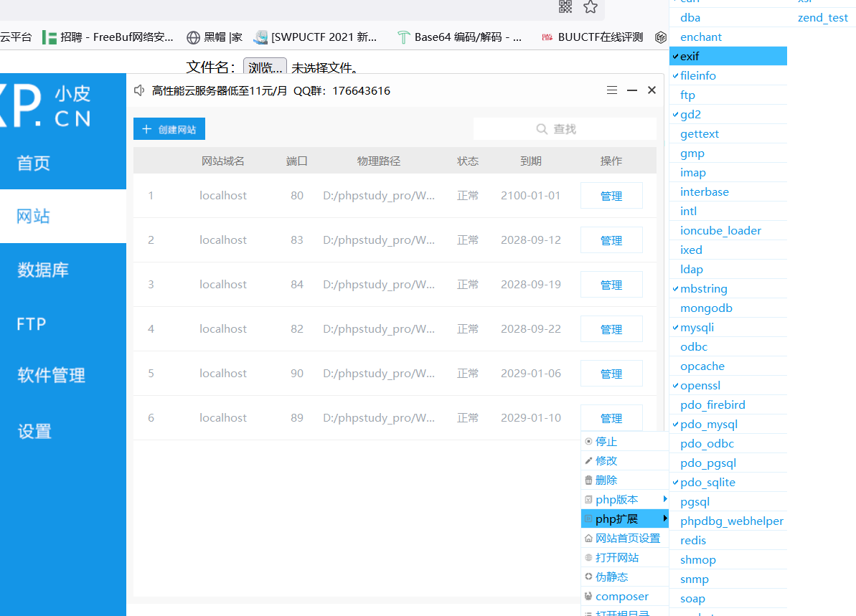
Task: Enable the pdo_pgsql extension
Action: pyautogui.click(x=728, y=463)
